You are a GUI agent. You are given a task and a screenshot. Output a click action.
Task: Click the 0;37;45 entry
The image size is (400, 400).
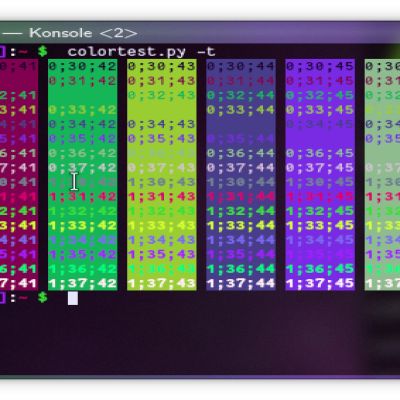320,168
